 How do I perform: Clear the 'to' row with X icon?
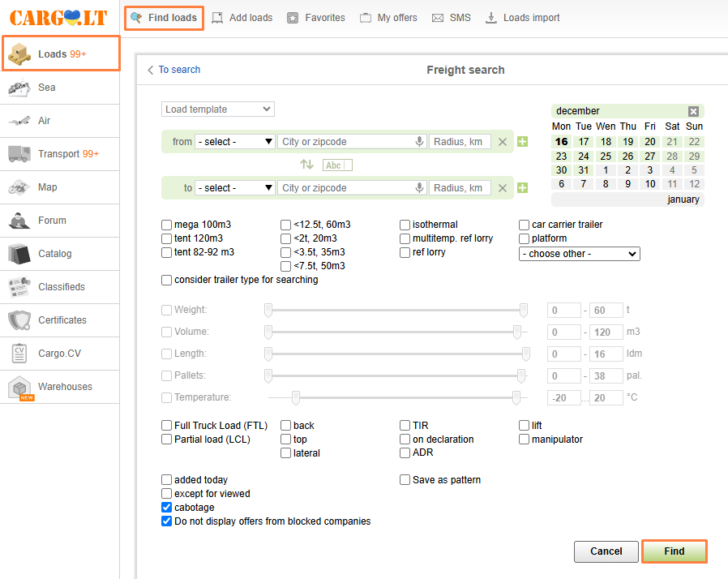503,188
